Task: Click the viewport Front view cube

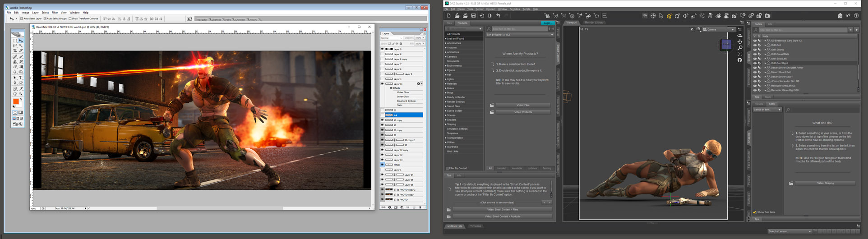Action: (726, 44)
